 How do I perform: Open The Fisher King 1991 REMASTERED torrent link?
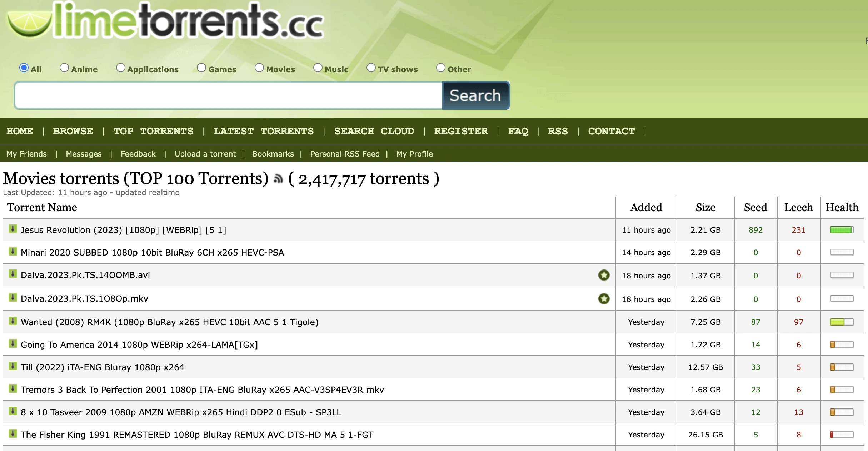(197, 435)
